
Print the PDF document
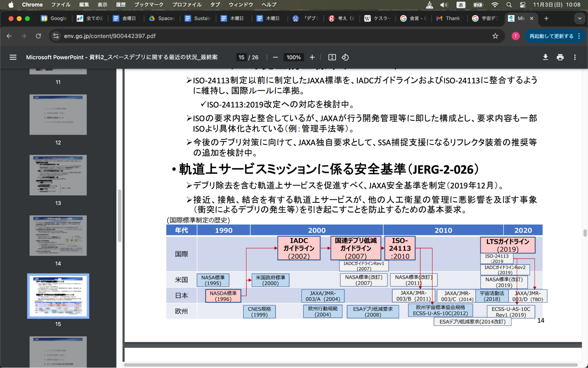point(560,57)
